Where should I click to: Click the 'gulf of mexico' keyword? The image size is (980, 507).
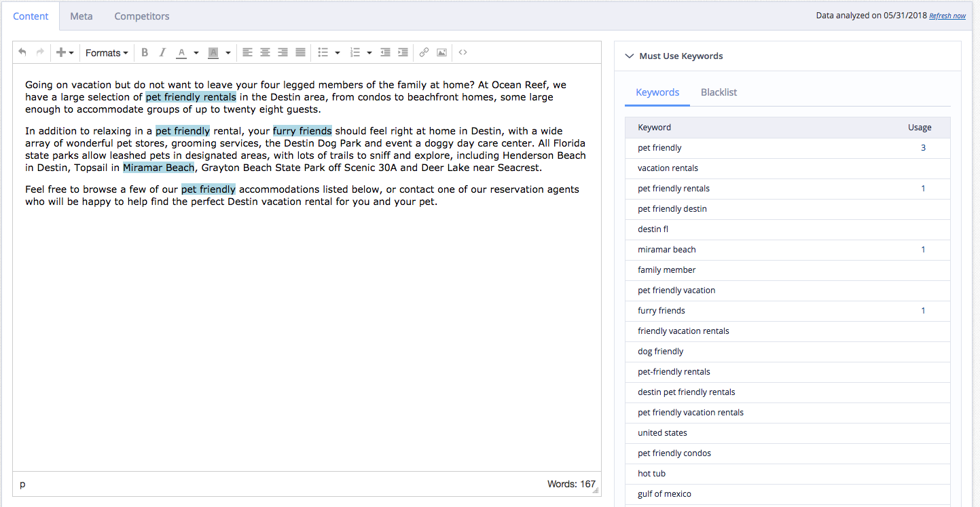(x=664, y=494)
